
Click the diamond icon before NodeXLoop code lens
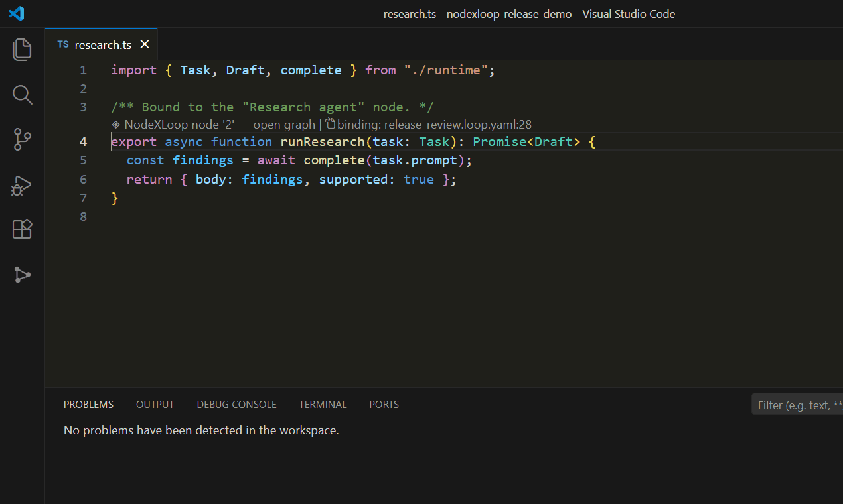115,124
